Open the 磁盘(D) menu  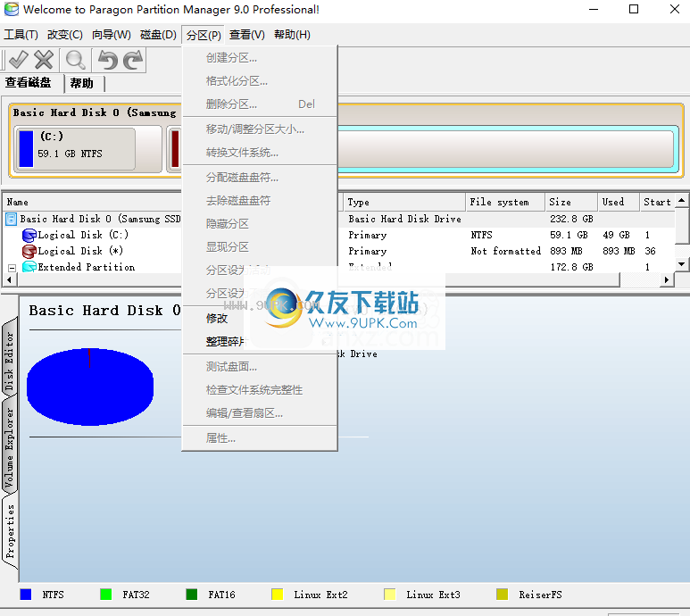[x=158, y=34]
